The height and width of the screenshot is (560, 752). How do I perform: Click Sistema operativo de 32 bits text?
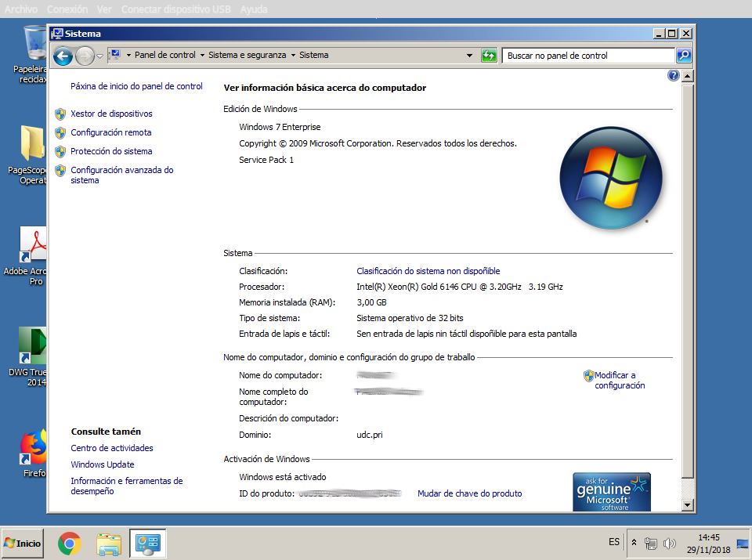pos(410,318)
